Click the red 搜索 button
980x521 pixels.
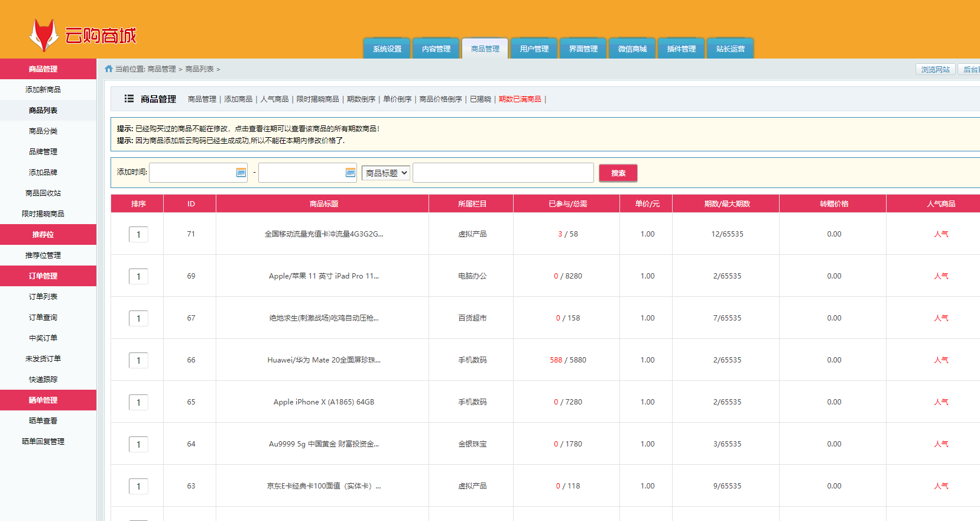618,173
